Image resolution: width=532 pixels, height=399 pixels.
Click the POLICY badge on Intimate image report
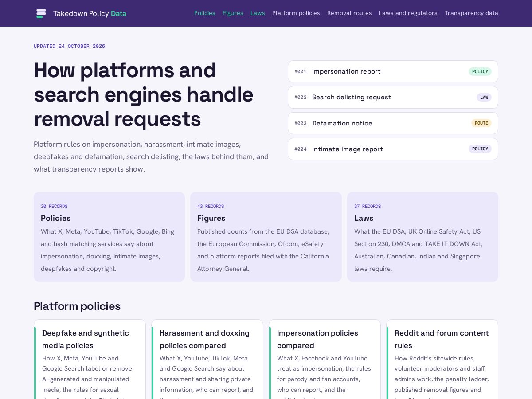[480, 149]
